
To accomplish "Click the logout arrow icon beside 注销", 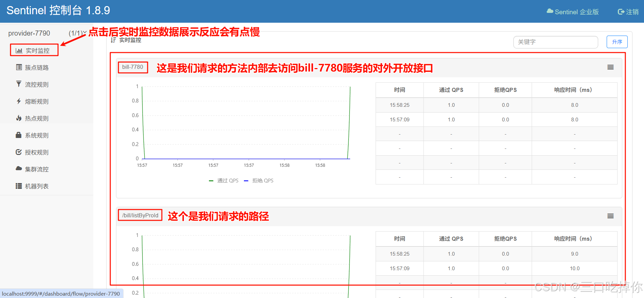I will (x=621, y=12).
